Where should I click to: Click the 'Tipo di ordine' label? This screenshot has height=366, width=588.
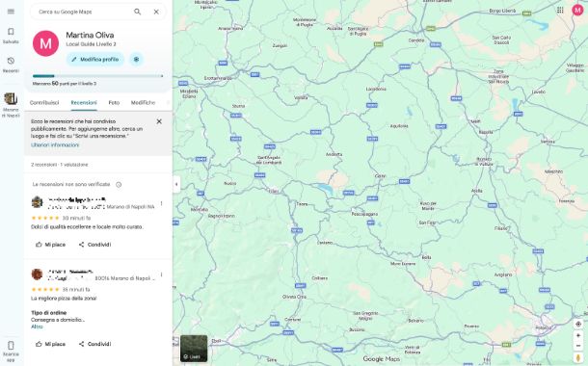[49, 312]
